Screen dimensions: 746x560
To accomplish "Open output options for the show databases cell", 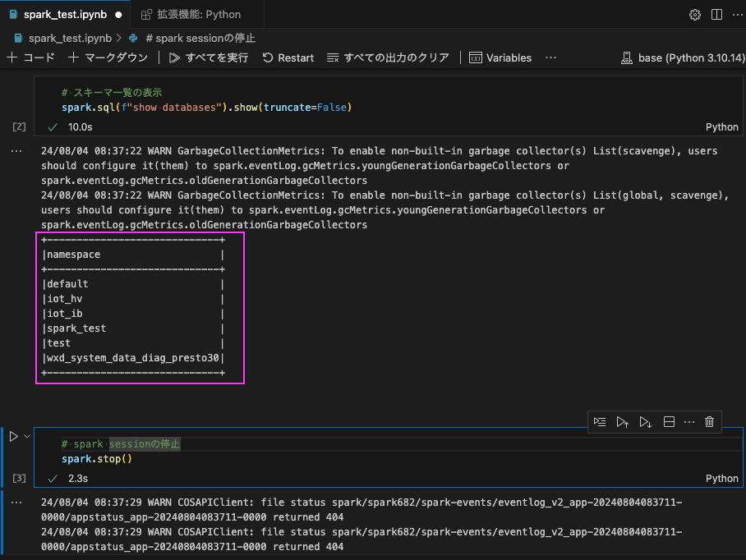I will click(16, 151).
